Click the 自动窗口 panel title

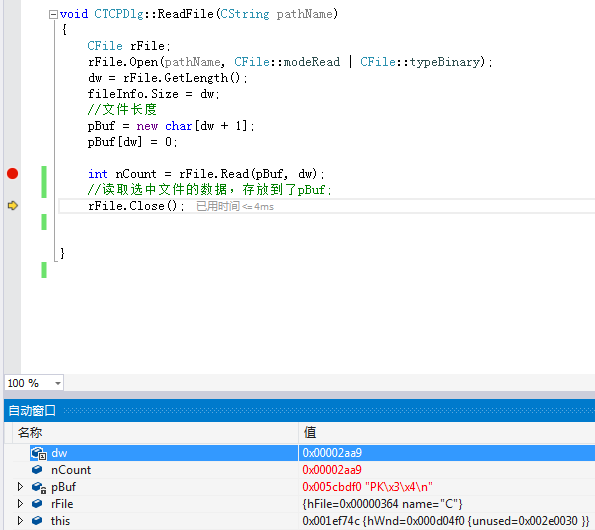coord(32,410)
